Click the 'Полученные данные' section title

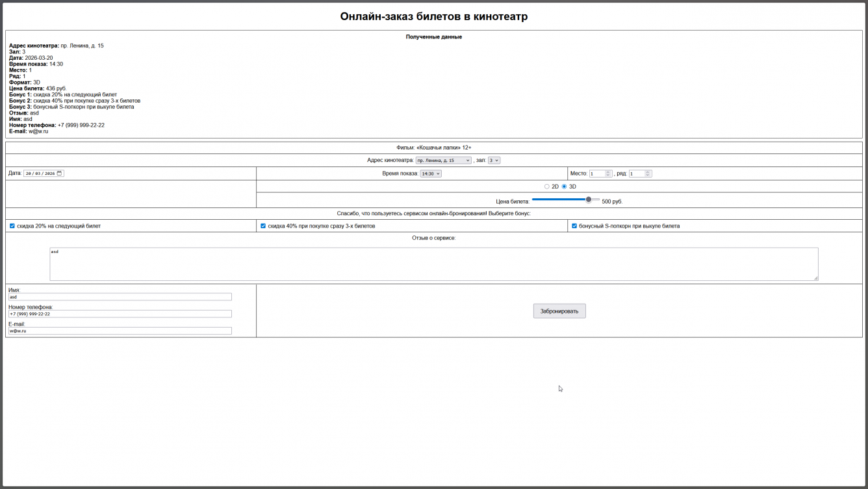click(x=434, y=37)
